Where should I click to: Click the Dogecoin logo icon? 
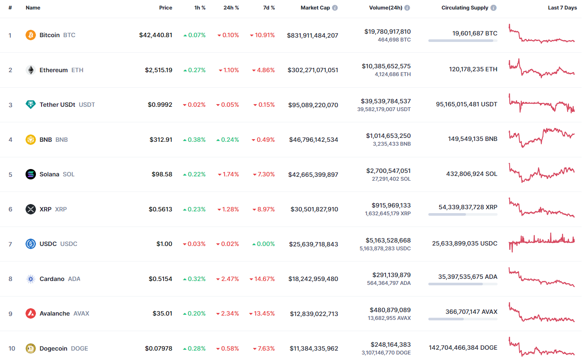[30, 348]
